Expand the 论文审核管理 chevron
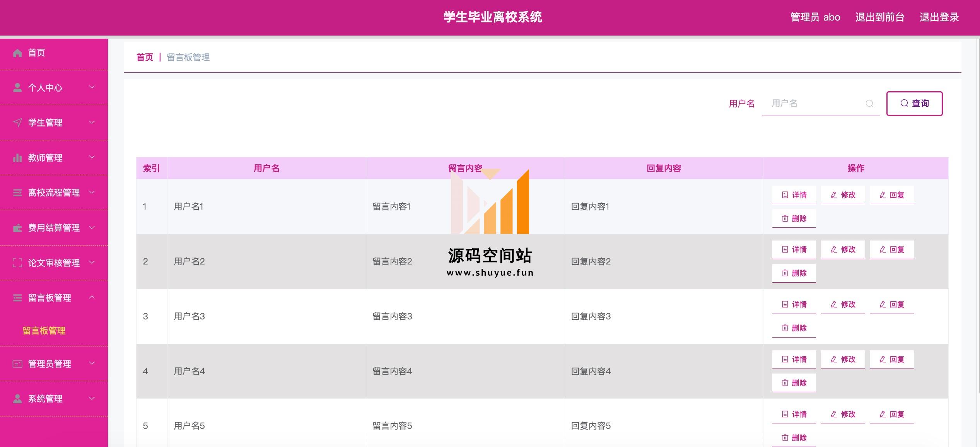Viewport: 980px width, 447px height. coord(92,263)
